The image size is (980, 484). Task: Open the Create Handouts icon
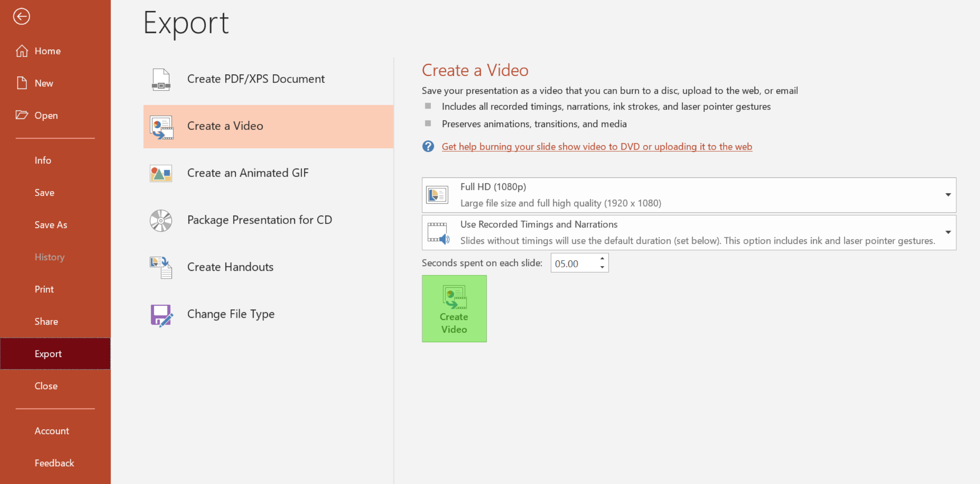click(x=161, y=267)
